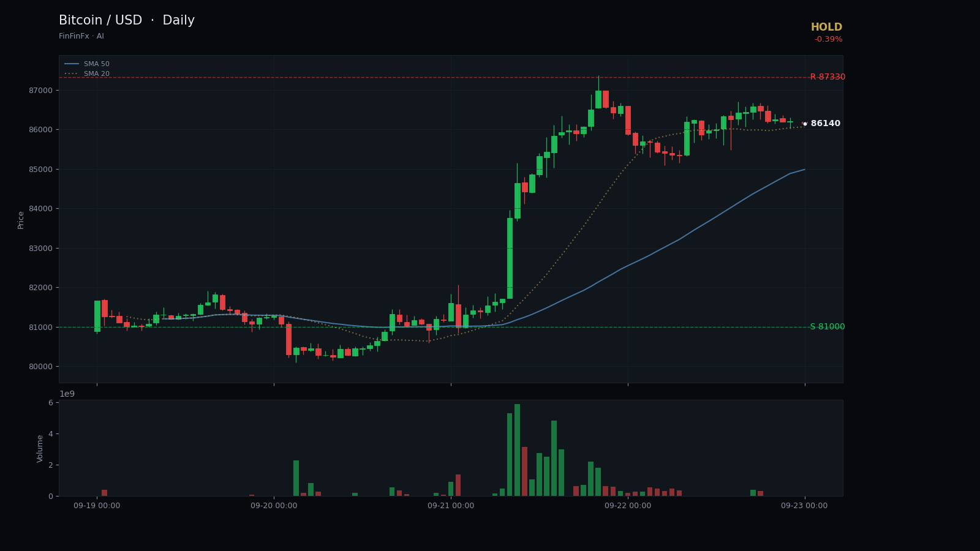Click the volume axis 6 tick label
980x551 pixels.
pos(51,403)
